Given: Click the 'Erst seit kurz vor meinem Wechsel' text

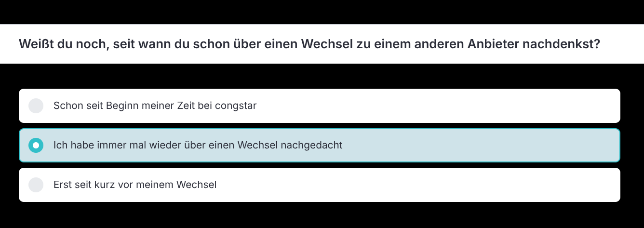Looking at the screenshot, I should (135, 185).
